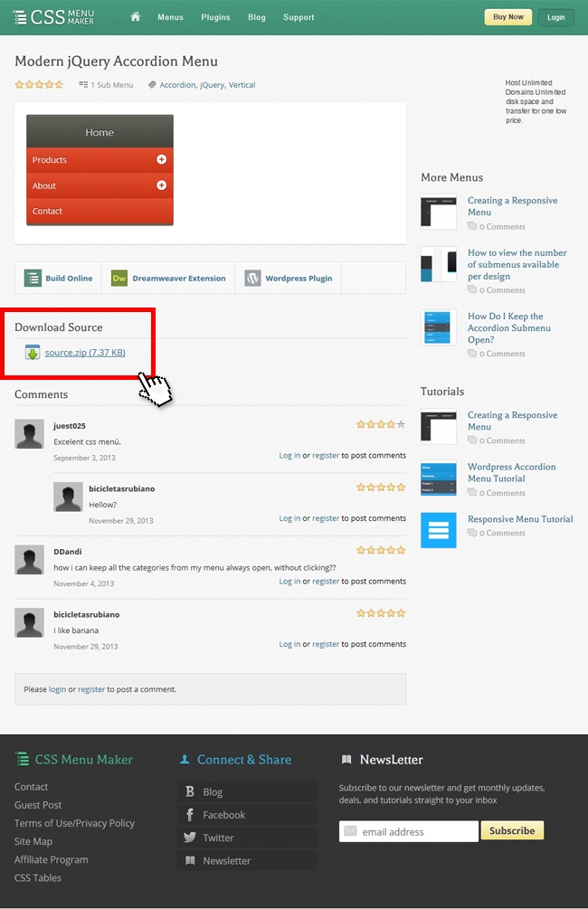Click the Blog B icon in footer
The image size is (588, 909).
pos(190,791)
